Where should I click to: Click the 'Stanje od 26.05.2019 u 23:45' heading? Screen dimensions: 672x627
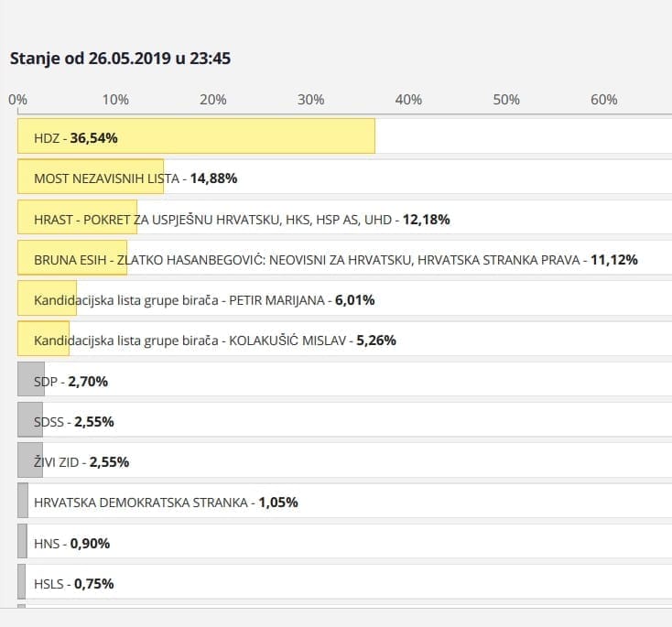(120, 59)
